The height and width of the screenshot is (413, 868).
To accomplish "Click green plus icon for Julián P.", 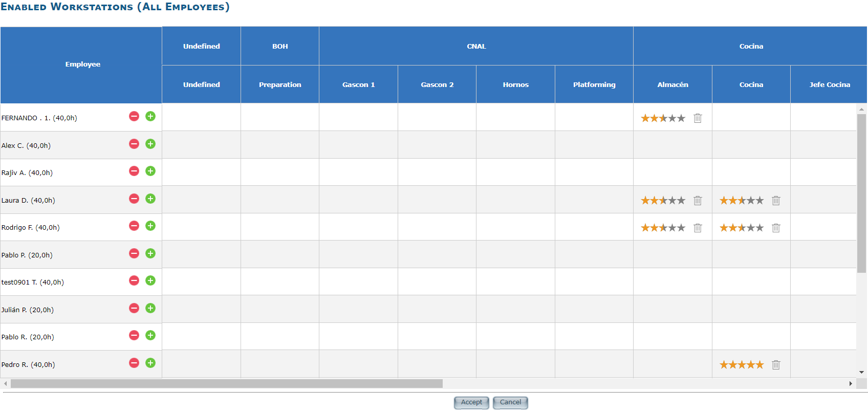I will tap(150, 308).
